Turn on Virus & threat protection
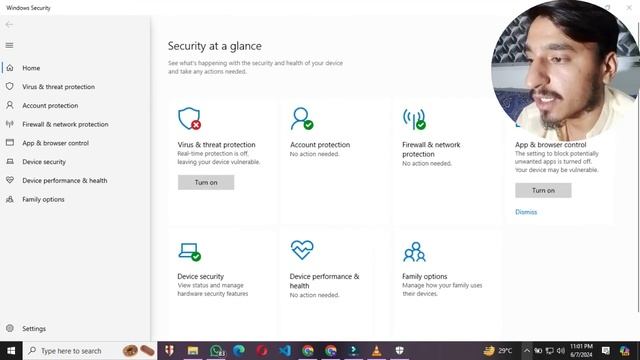Screen dimensions: 640x360 coord(206,182)
